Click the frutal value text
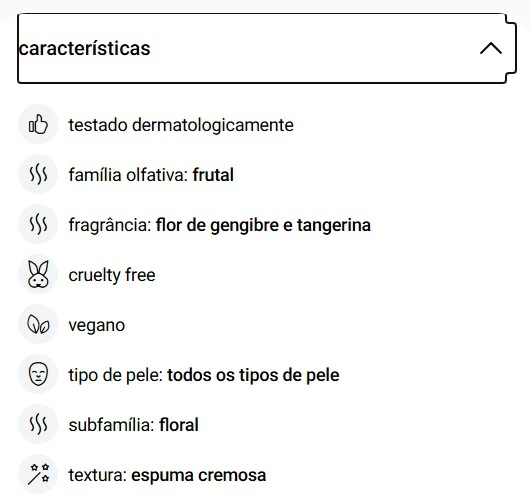 [213, 175]
